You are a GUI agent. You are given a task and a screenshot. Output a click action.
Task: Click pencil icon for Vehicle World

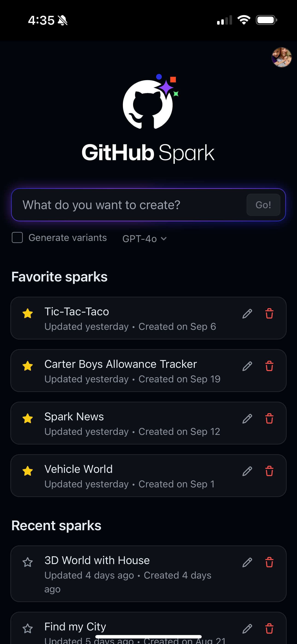point(247,471)
